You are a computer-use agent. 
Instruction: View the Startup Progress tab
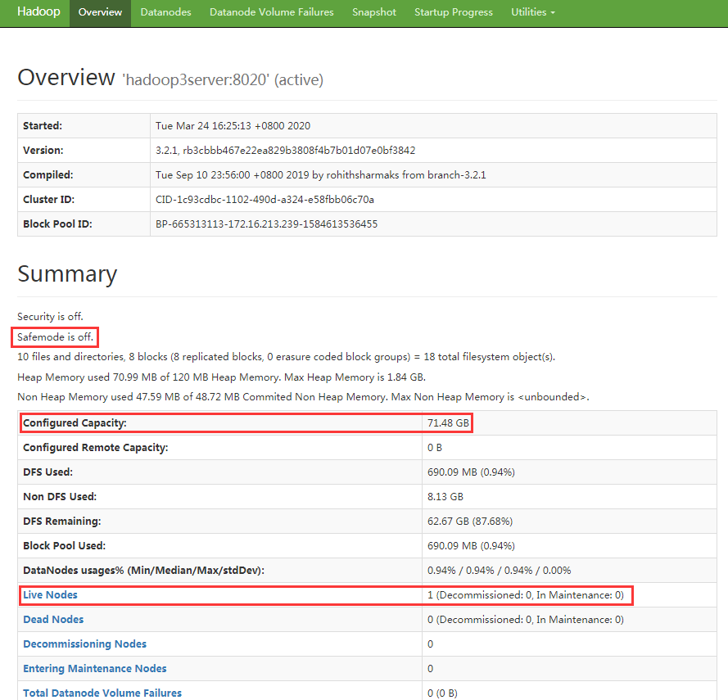pos(454,12)
